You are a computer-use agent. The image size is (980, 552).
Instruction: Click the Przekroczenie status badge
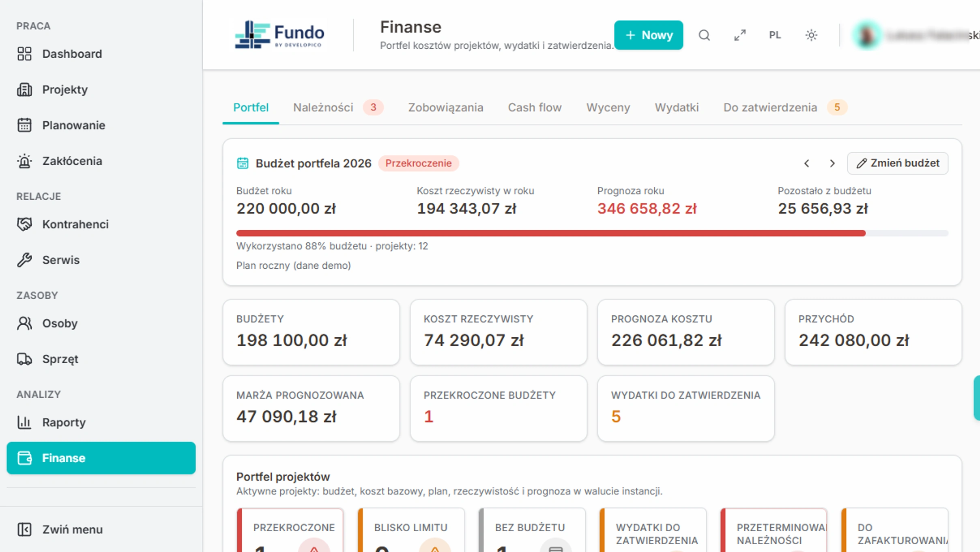pos(418,163)
